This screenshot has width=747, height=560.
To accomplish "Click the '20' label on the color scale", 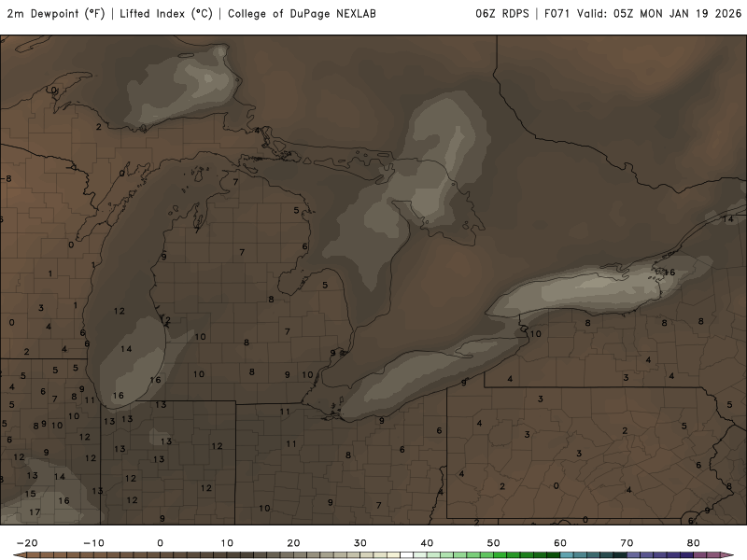I will pyautogui.click(x=293, y=543).
